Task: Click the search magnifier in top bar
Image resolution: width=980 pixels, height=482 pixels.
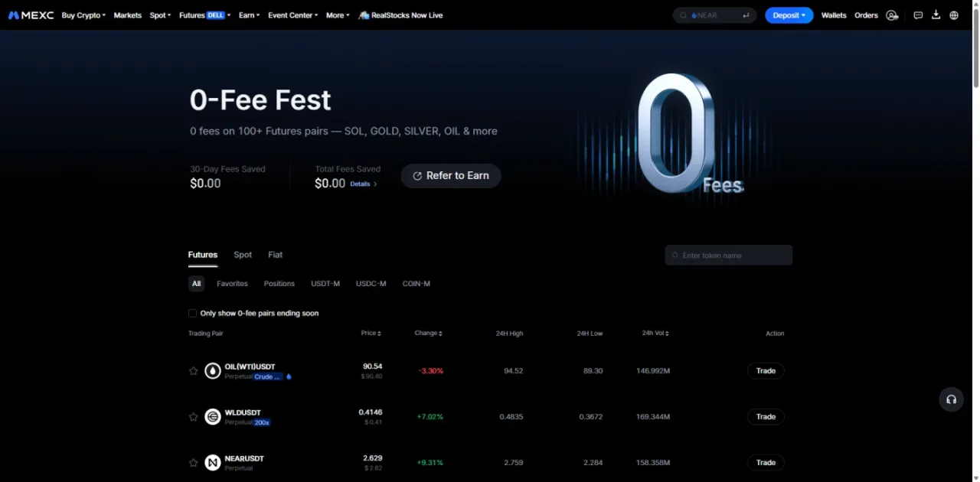Action: coord(684,15)
